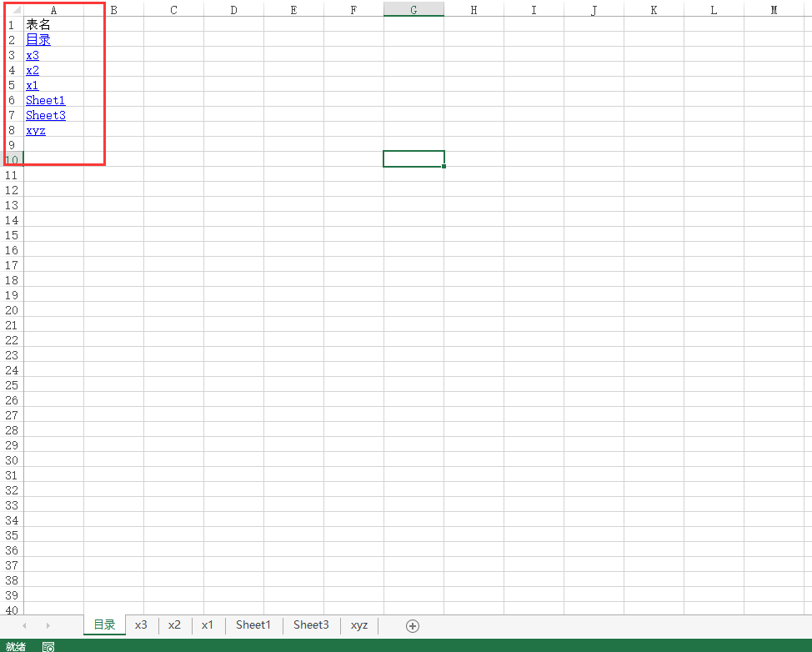Viewport: 812px width, 652px height.
Task: Select column L header
Action: click(x=714, y=10)
